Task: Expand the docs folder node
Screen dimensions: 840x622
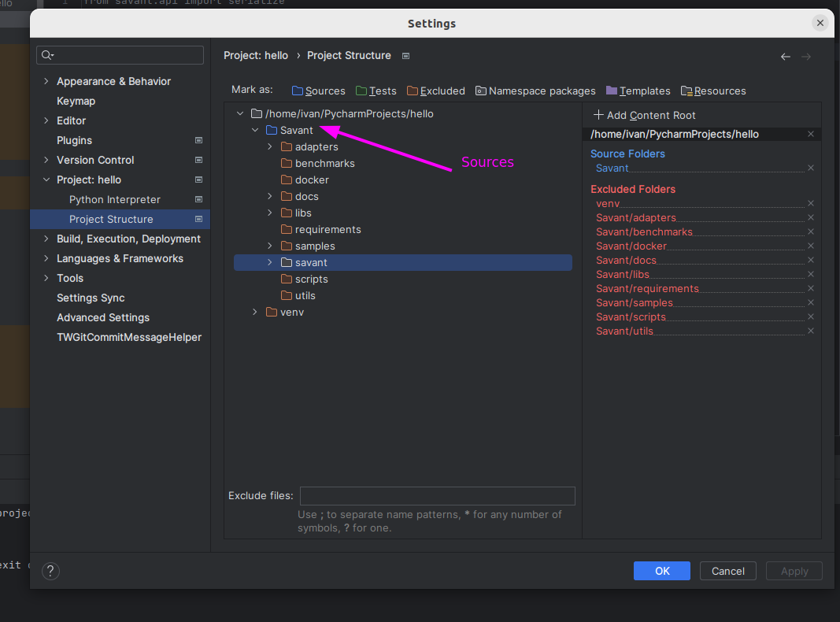Action: click(x=270, y=196)
